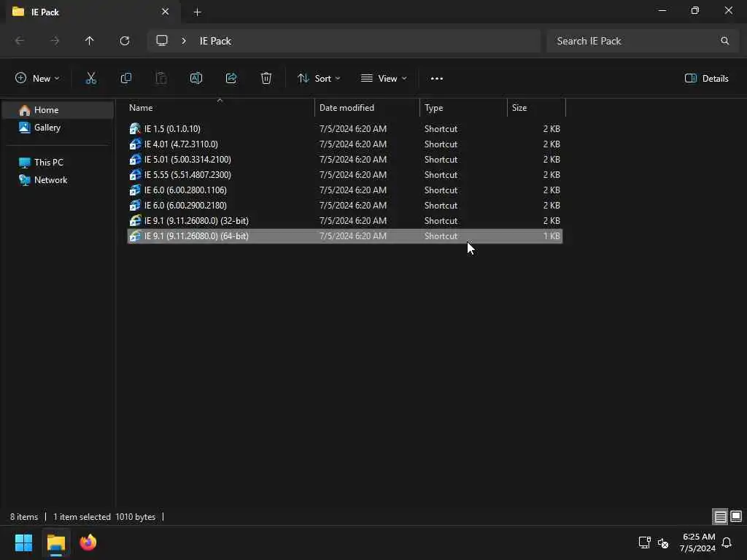Screen dimensions: 747x560
Task: Switch to details list view icon
Action: 720,516
